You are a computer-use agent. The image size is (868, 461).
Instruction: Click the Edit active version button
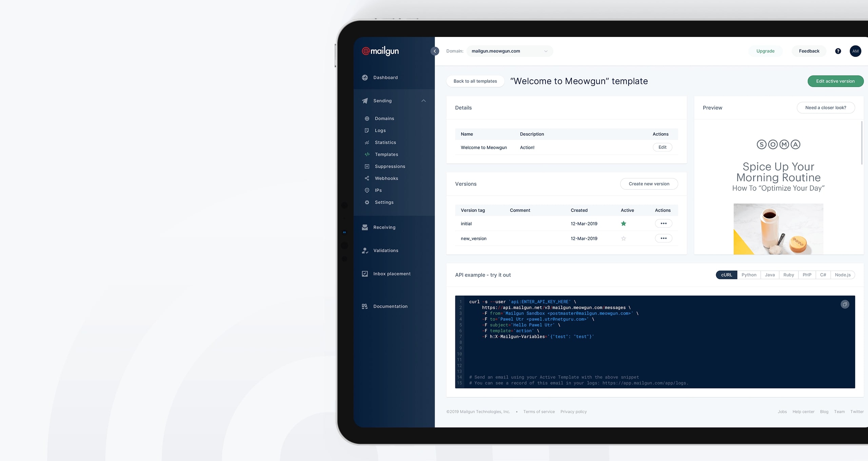tap(835, 81)
